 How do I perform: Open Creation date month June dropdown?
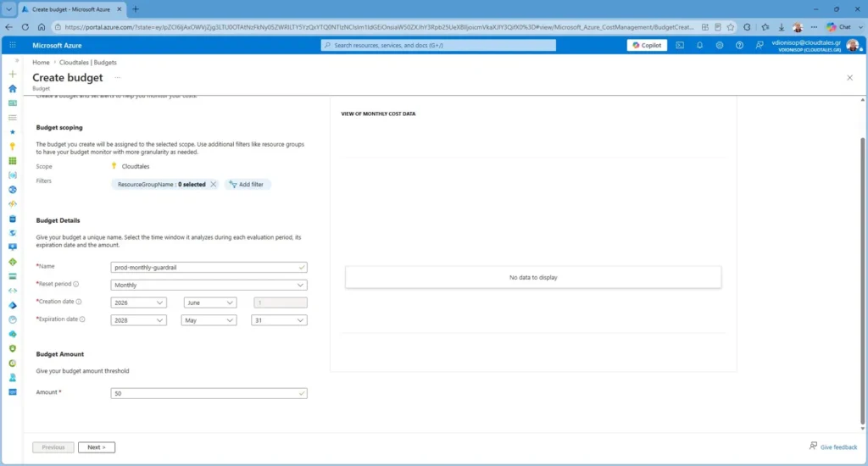210,302
